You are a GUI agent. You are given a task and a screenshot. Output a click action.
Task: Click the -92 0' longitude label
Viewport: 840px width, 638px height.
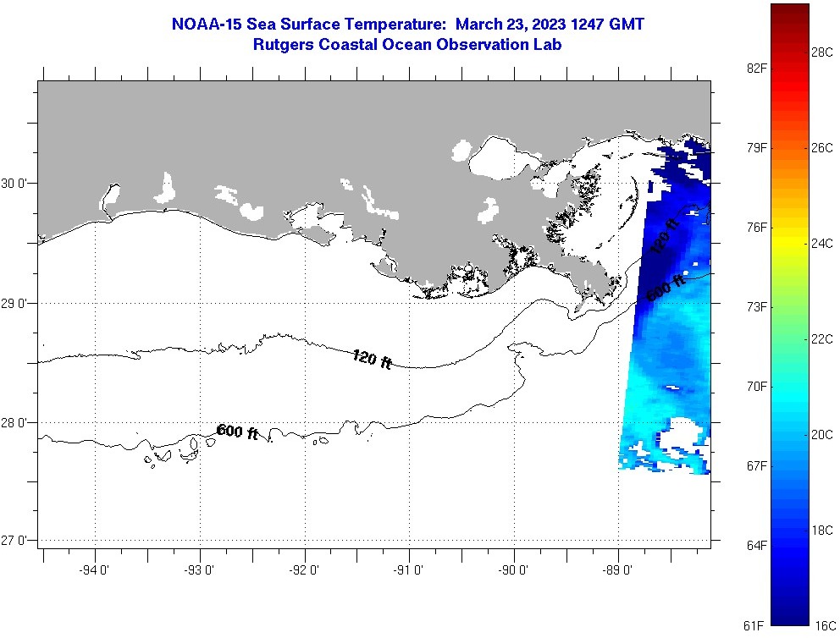point(304,570)
